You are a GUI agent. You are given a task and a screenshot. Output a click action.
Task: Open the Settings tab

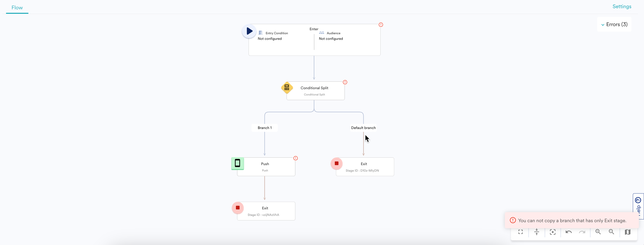coord(622,7)
